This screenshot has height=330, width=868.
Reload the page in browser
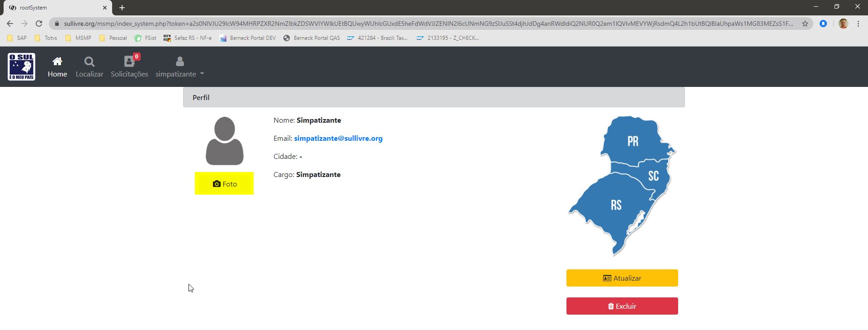[39, 24]
